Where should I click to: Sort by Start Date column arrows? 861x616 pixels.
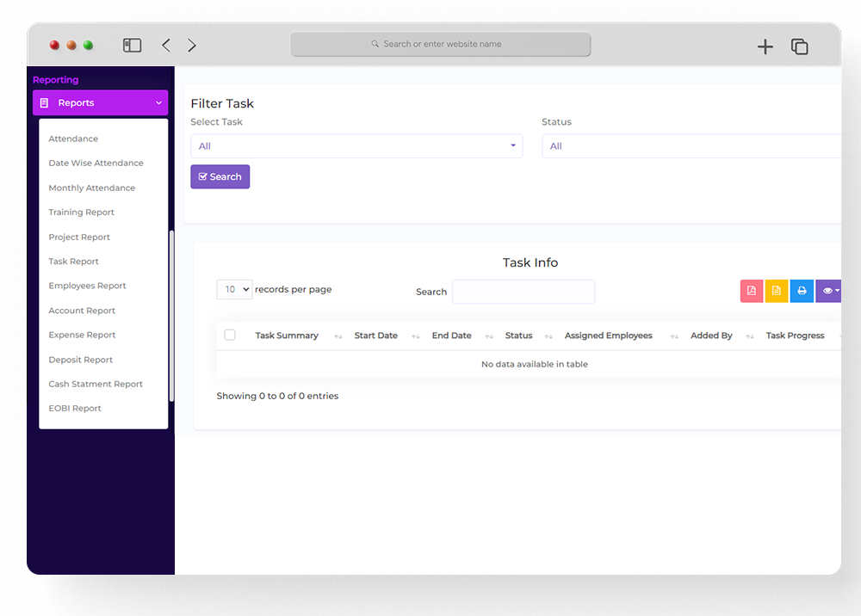[x=416, y=336]
